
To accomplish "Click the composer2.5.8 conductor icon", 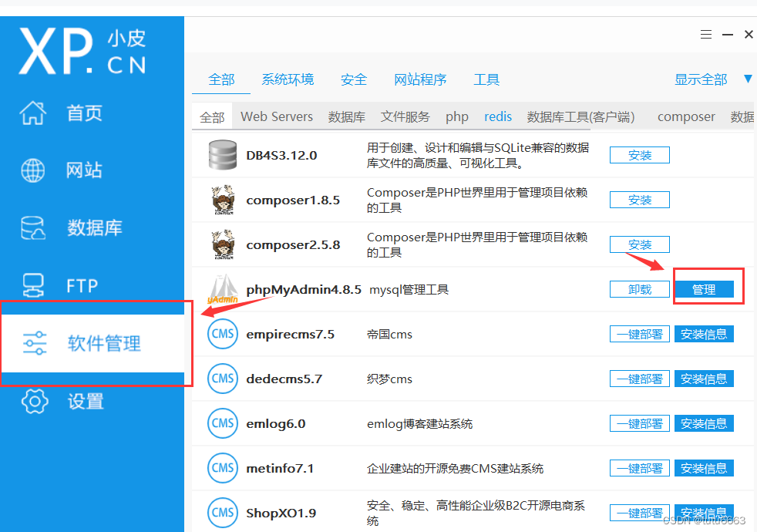I will (x=223, y=244).
